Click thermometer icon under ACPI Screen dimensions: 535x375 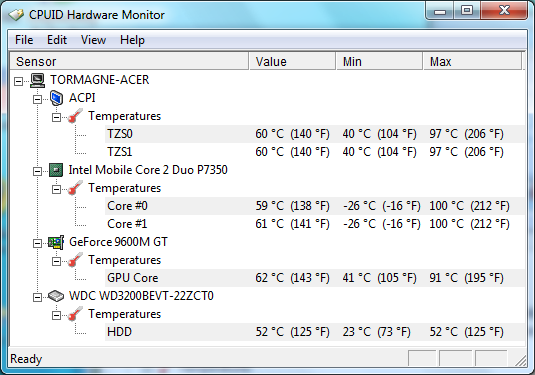pyautogui.click(x=75, y=116)
